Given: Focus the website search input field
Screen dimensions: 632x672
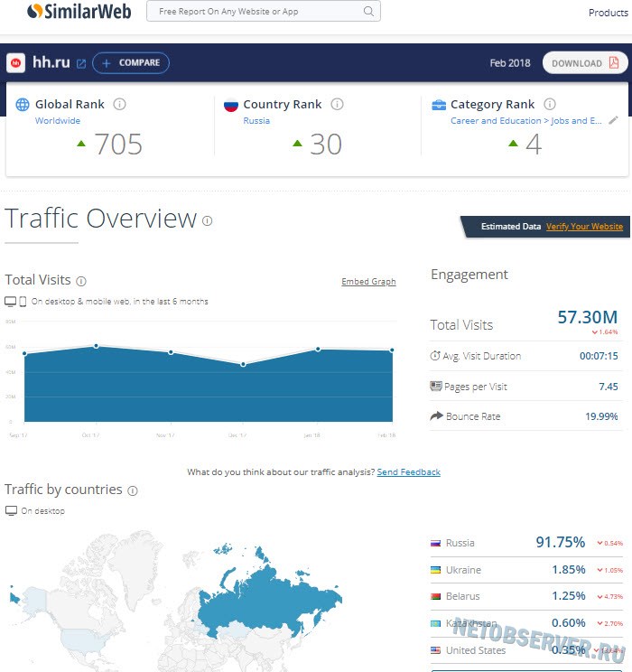Looking at the screenshot, I should (x=263, y=11).
